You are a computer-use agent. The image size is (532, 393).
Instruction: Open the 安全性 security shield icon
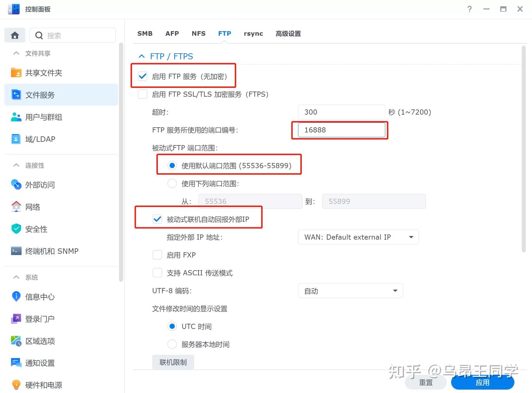16,229
